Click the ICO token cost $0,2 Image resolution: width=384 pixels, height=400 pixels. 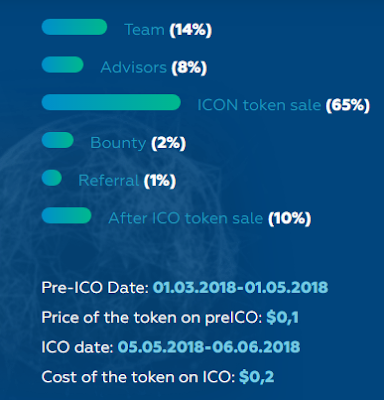[257, 377]
